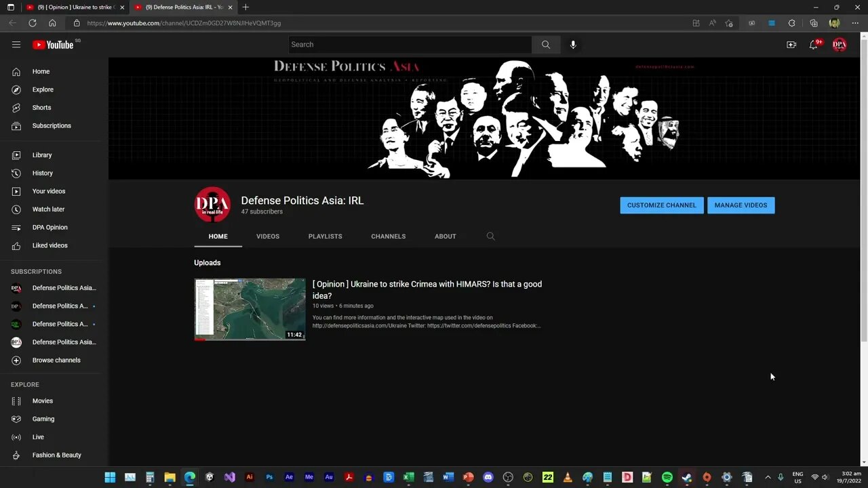Reload the page in the browser

32,23
